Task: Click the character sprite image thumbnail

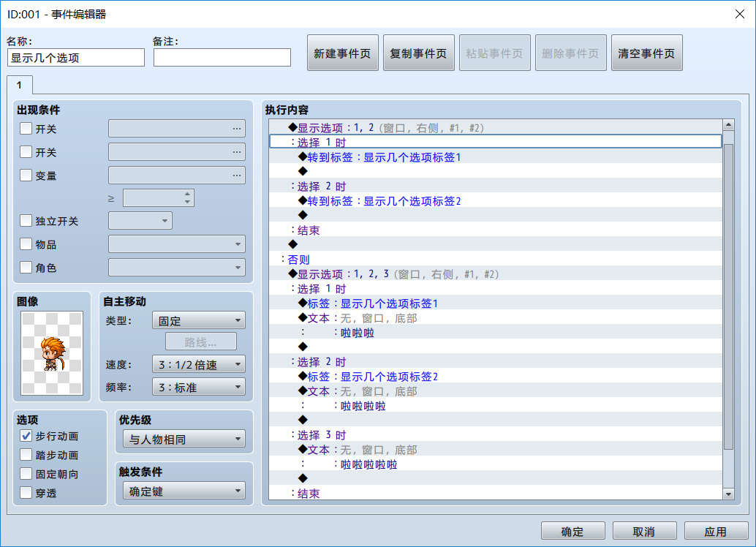Action: click(52, 353)
